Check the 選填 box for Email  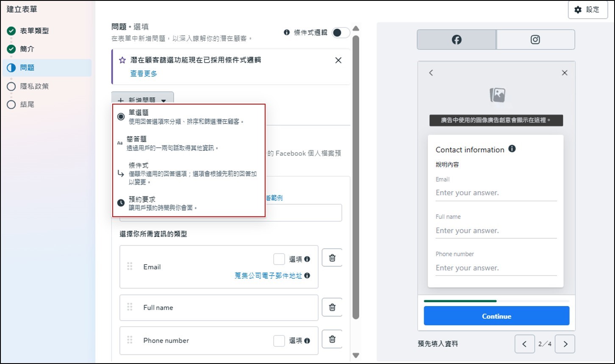[279, 259]
